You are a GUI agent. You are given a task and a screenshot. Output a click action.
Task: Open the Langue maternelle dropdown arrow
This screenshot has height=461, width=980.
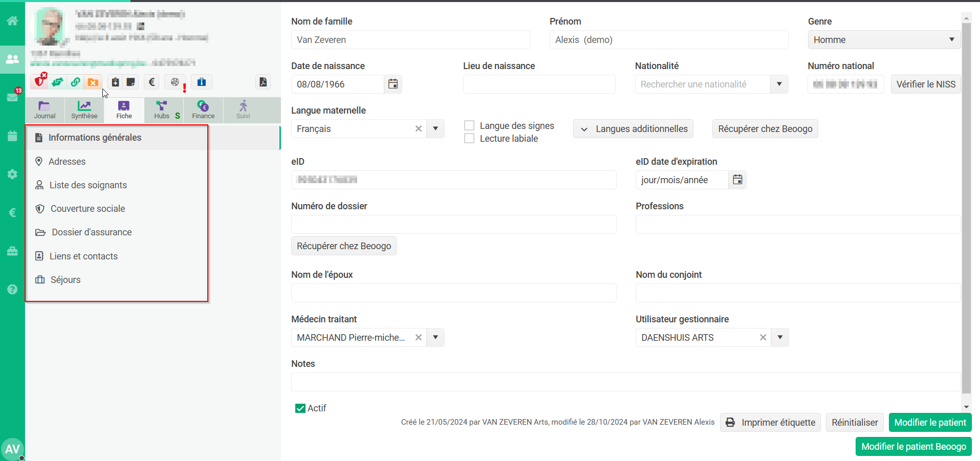tap(435, 128)
